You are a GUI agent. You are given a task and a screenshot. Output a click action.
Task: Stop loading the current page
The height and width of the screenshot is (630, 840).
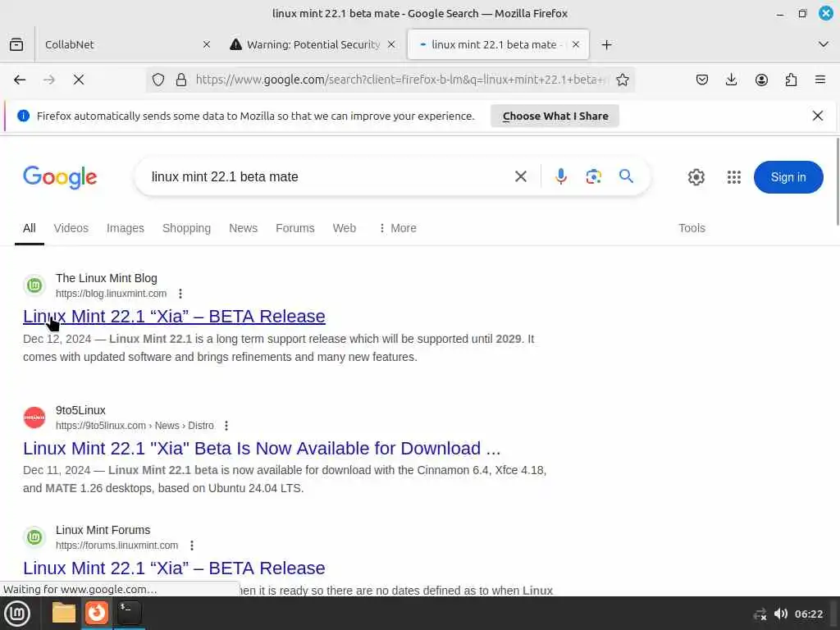click(x=79, y=80)
